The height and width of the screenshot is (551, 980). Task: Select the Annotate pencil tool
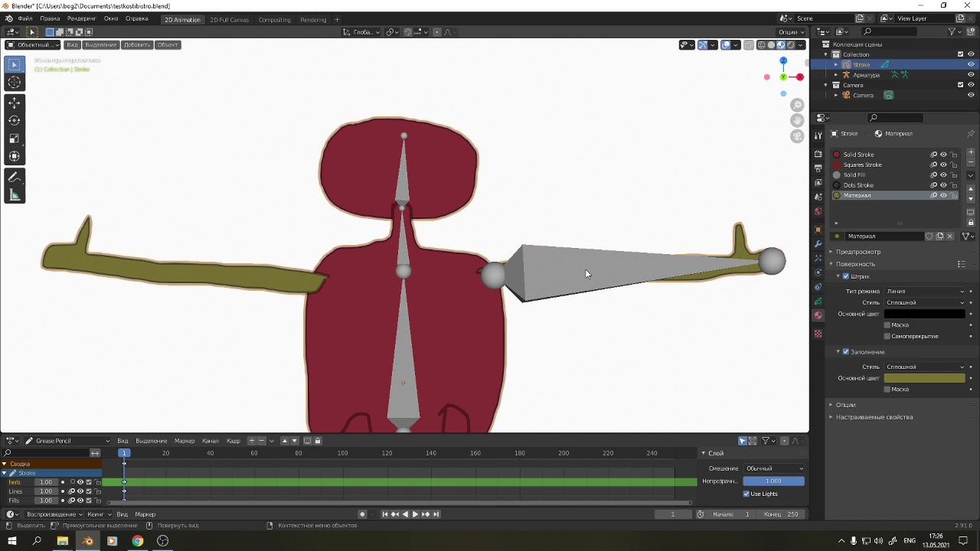coord(14,178)
